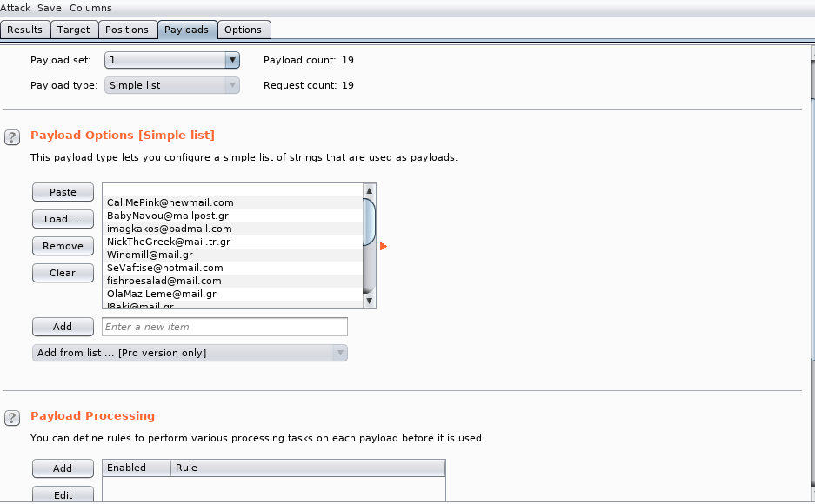Click help icon for Payload Processing
Image resolution: width=815 pixels, height=504 pixels.
12,418
